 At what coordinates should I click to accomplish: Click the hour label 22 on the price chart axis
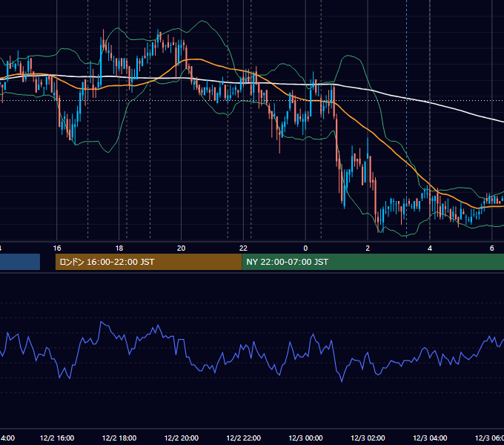click(x=243, y=248)
